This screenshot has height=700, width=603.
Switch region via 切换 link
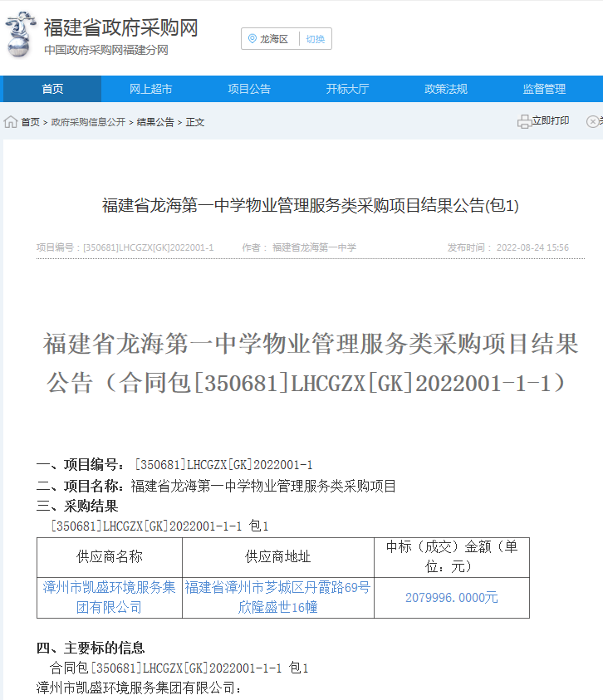coord(316,39)
